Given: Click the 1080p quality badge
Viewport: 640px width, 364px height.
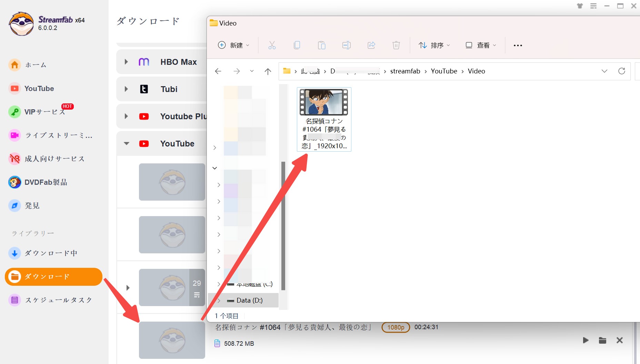Looking at the screenshot, I should (x=396, y=327).
